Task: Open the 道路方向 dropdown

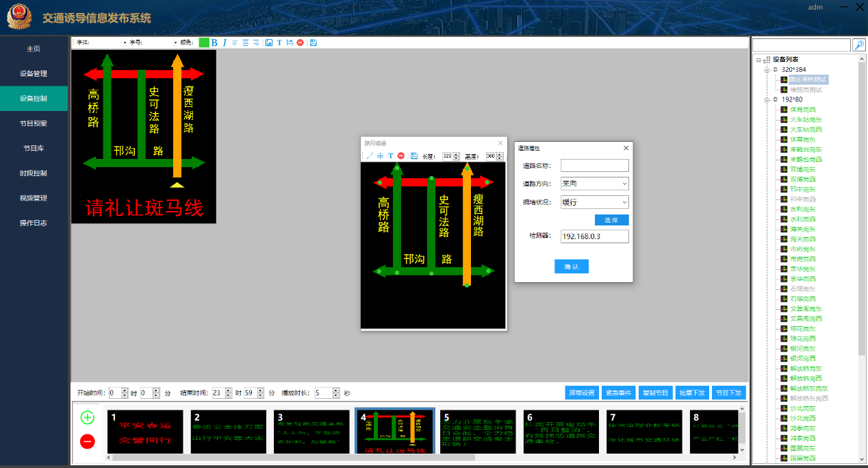Action: pyautogui.click(x=594, y=184)
